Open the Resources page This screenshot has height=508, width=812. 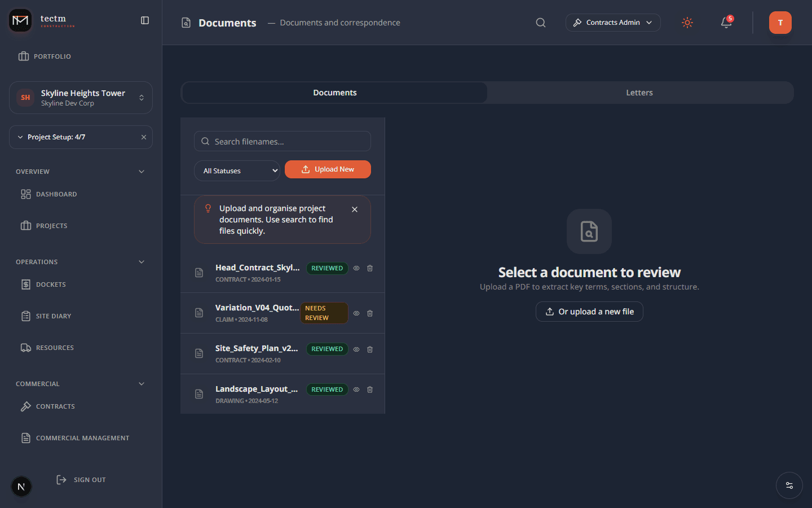54,347
